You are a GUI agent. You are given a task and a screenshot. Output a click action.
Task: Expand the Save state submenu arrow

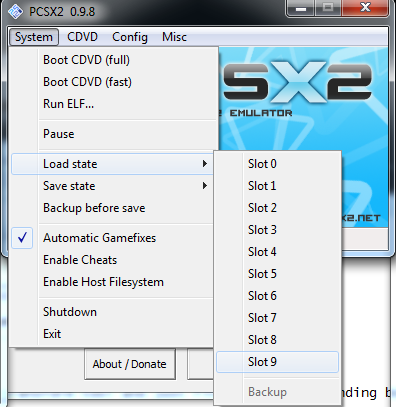[x=205, y=186]
